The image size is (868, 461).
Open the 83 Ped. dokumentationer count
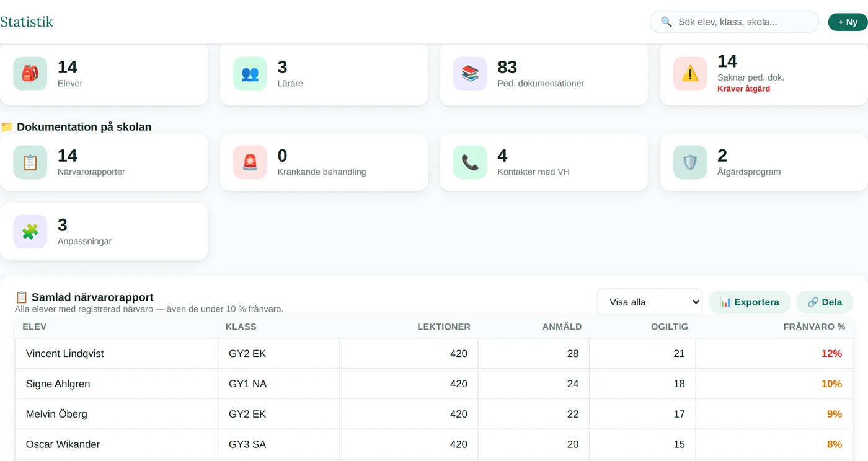click(507, 67)
